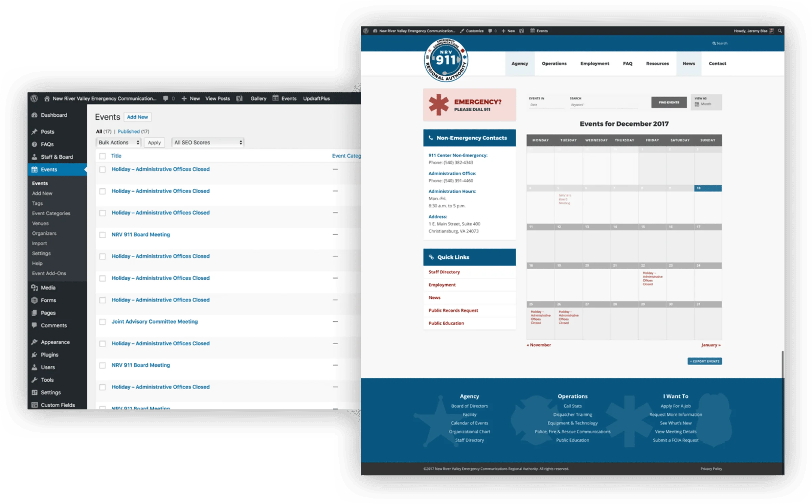Open the Bulk Actions dropdown

pos(118,142)
